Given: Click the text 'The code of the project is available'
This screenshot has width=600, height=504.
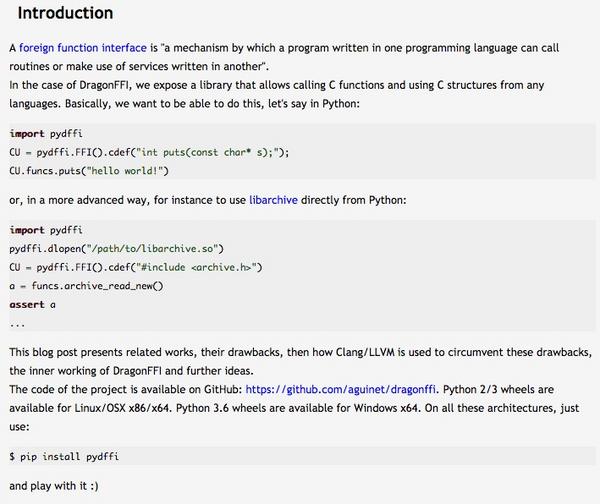Looking at the screenshot, I should pos(106,390).
